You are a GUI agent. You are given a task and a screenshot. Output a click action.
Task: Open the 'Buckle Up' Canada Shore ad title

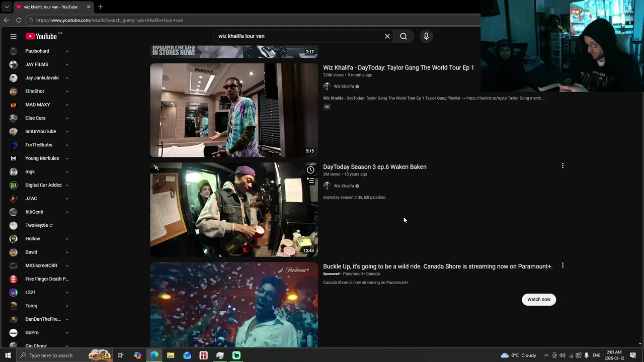[x=438, y=266]
